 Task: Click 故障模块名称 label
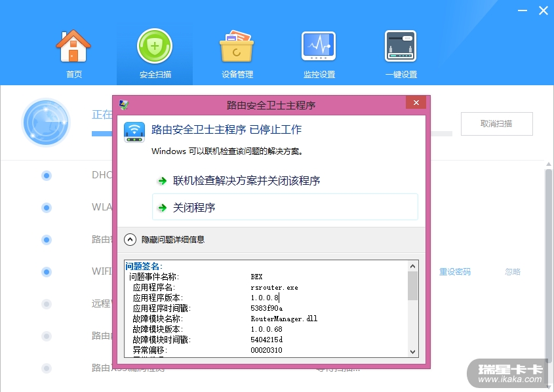(x=158, y=319)
